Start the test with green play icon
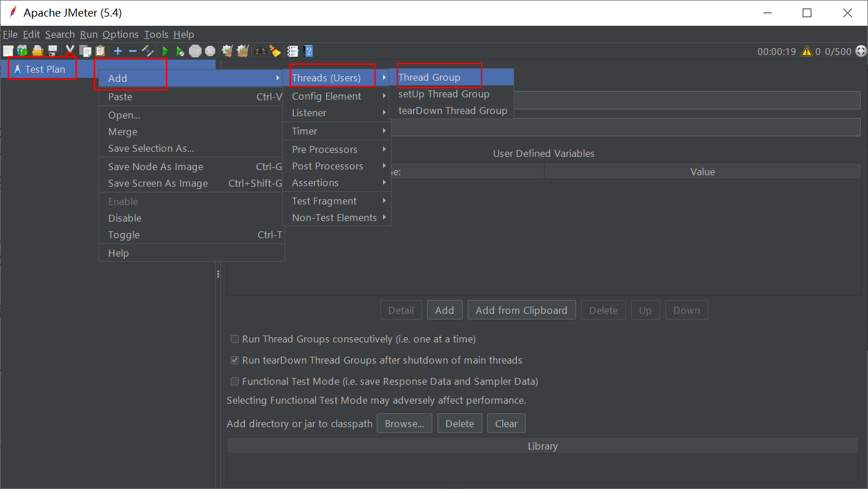Screen dimensions: 868x489 click(x=165, y=51)
